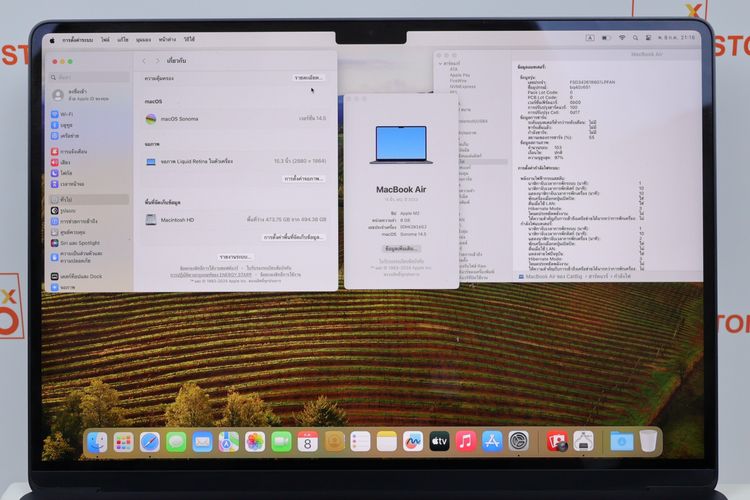This screenshot has height=500, width=750.
Task: Open Messages in the Dock
Action: [x=176, y=442]
